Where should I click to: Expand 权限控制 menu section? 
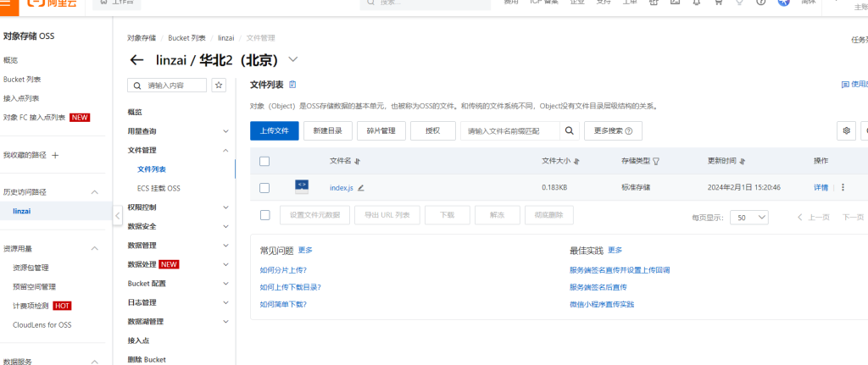coord(225,207)
